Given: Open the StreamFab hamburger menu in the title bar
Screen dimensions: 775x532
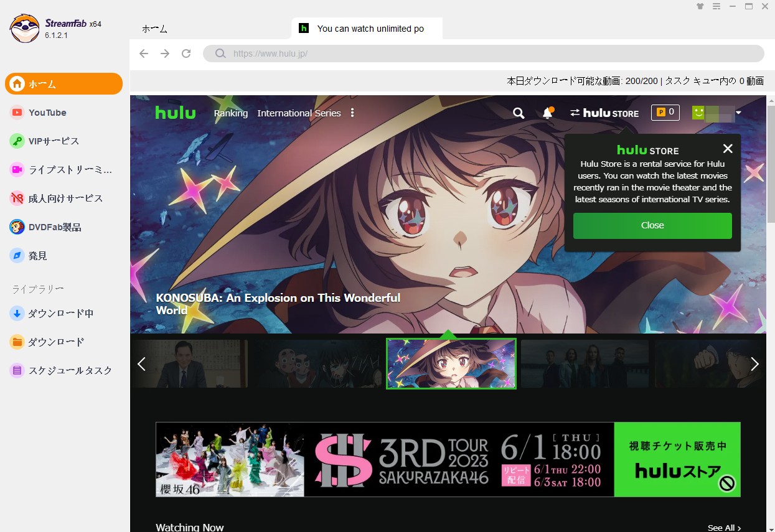Looking at the screenshot, I should (716, 6).
